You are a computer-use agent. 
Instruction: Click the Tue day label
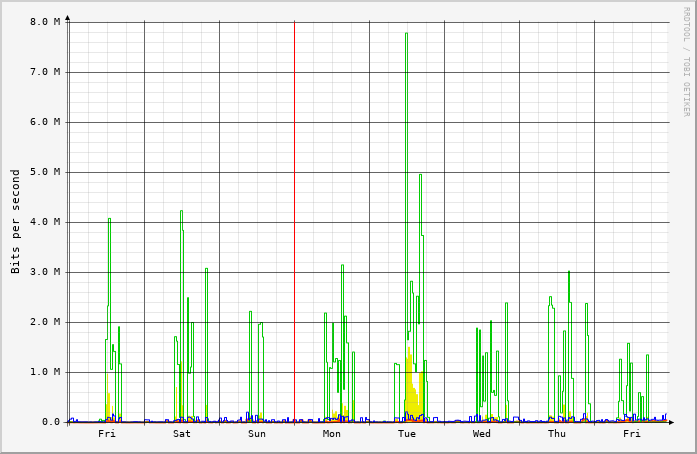[x=407, y=434]
